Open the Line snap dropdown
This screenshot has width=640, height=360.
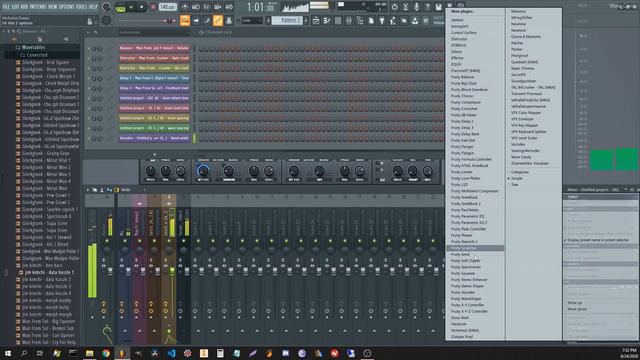(x=251, y=20)
